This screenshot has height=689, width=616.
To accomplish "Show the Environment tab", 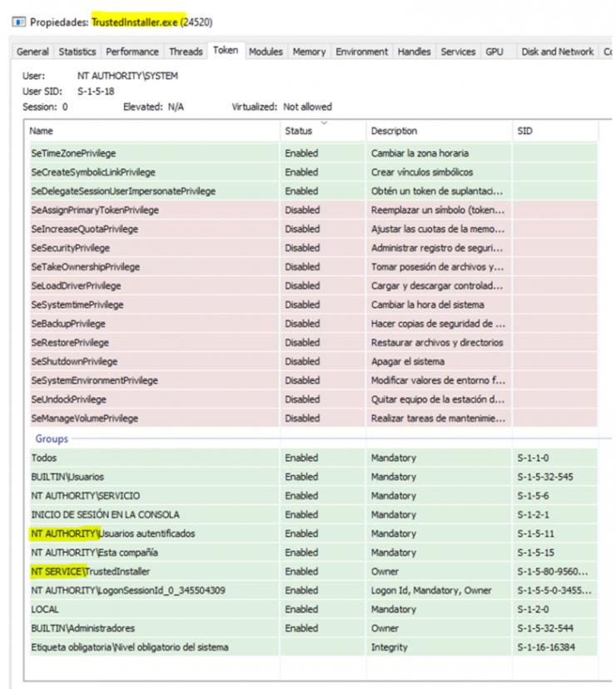I will (x=361, y=52).
